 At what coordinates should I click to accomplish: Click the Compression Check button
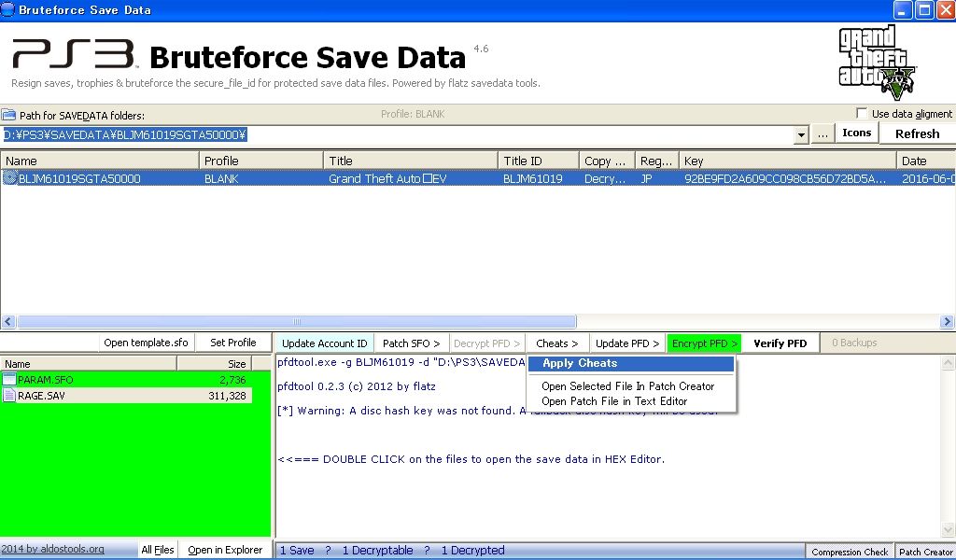(x=850, y=552)
